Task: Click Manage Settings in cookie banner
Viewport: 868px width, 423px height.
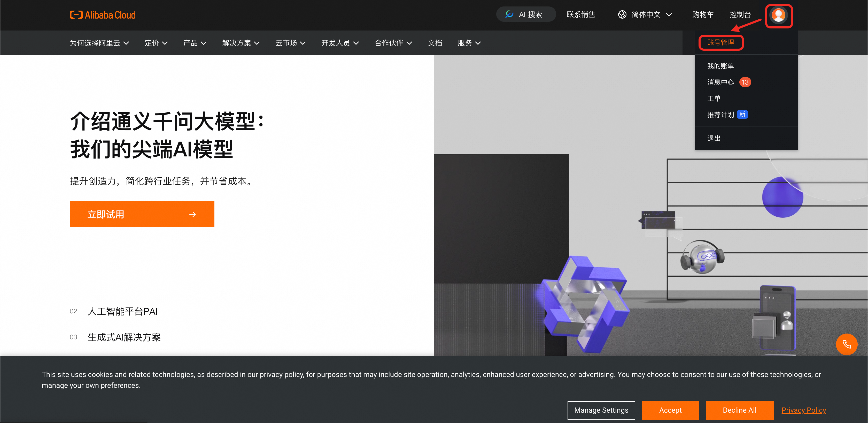Action: (601, 410)
